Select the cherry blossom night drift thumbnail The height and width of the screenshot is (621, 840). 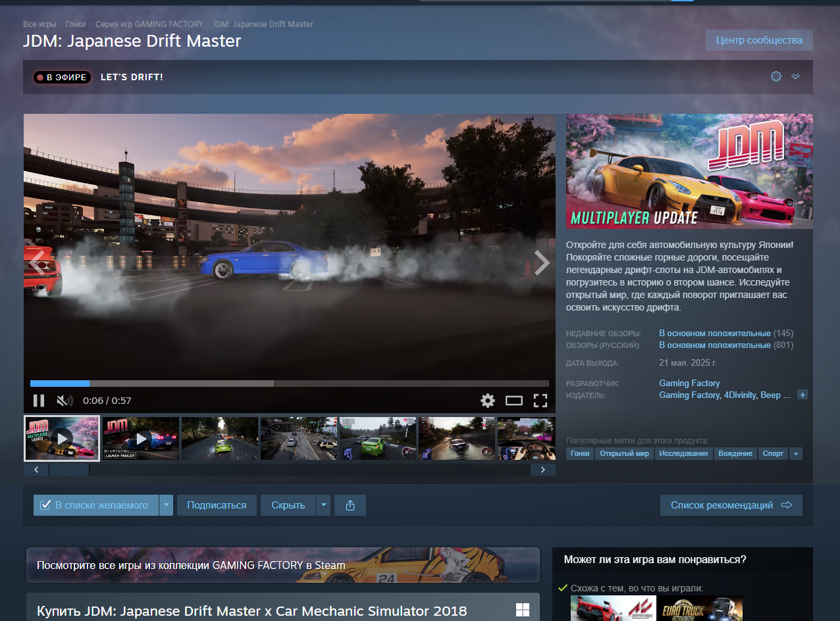457,438
